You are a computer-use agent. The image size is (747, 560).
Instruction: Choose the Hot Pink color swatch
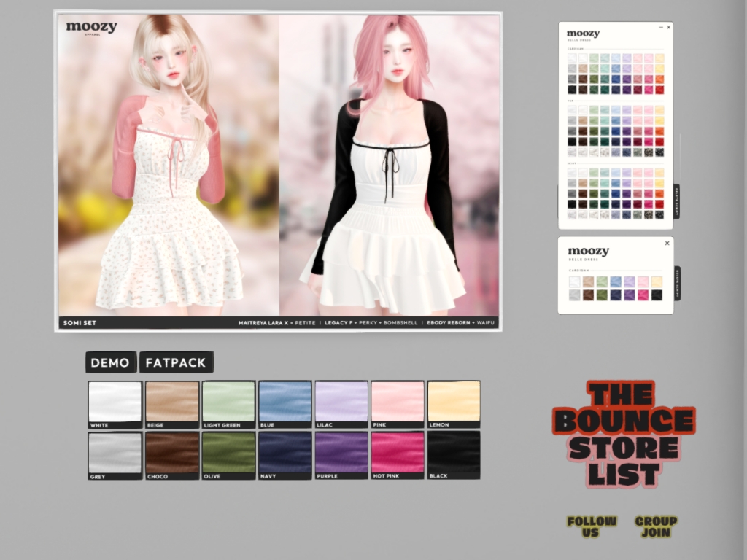pyautogui.click(x=398, y=456)
